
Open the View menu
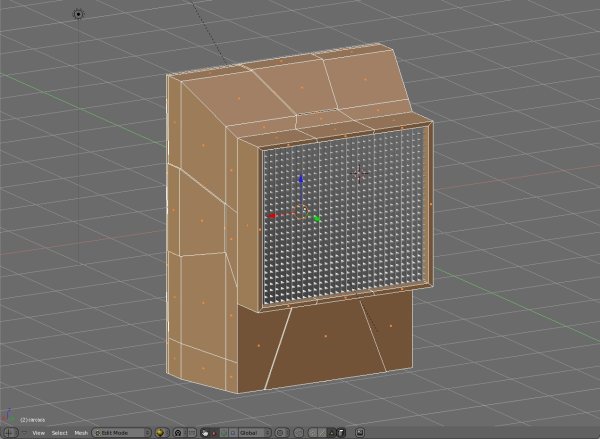[38, 433]
